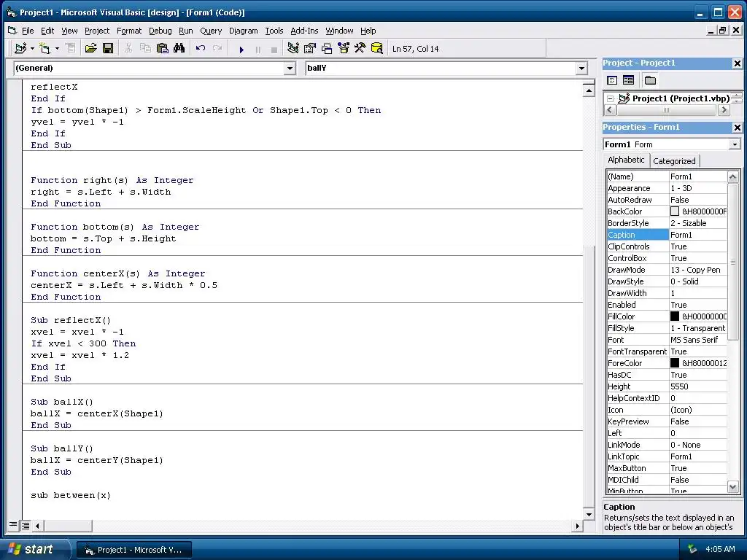
Task: Select the BorderStyle property row
Action: pyautogui.click(x=667, y=223)
